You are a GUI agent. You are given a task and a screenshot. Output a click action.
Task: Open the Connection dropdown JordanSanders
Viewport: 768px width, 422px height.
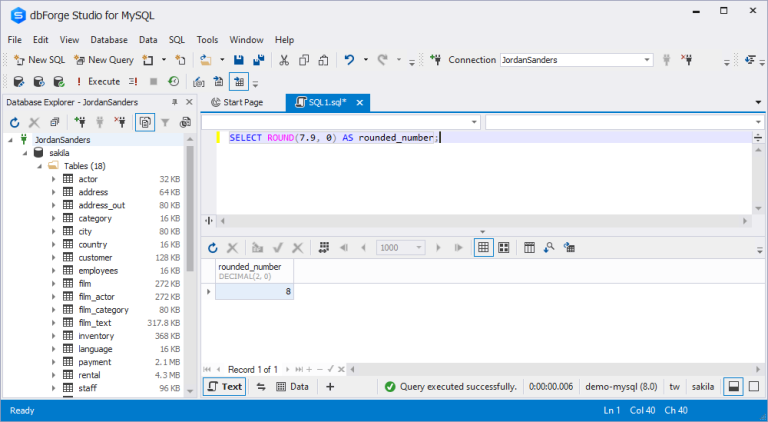(576, 60)
